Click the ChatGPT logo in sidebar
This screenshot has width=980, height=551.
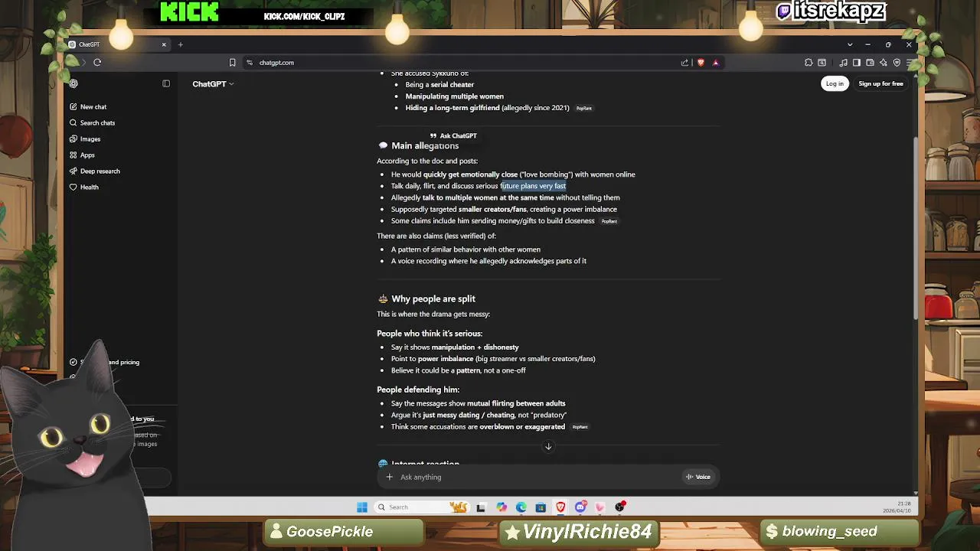tap(73, 83)
